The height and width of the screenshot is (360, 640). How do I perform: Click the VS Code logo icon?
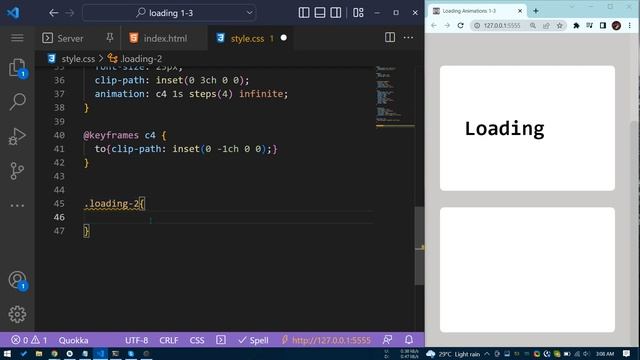(13, 13)
